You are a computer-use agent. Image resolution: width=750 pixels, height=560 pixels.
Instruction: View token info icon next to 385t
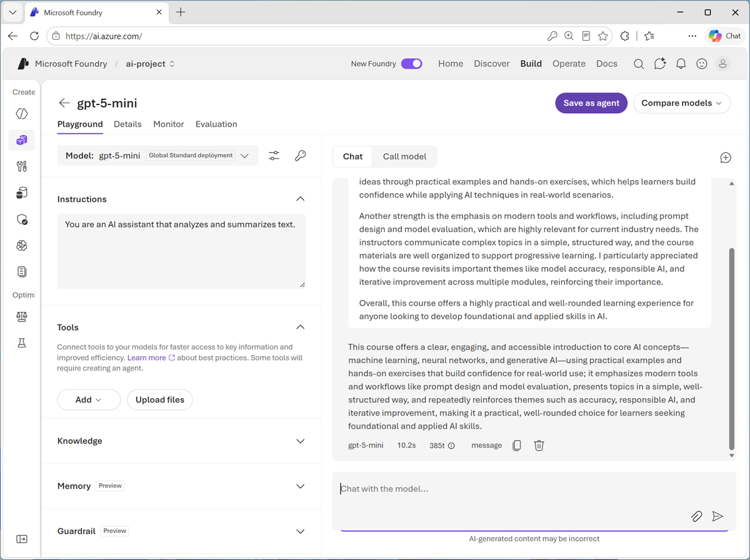[x=451, y=446]
